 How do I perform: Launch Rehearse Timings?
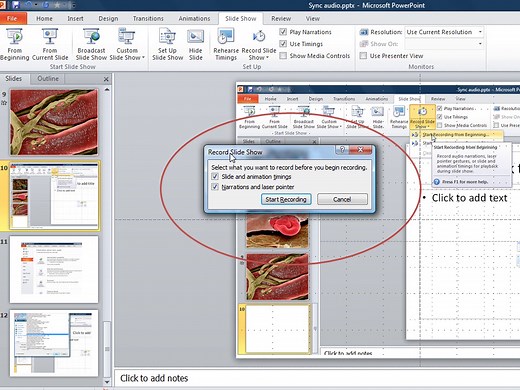pyautogui.click(x=226, y=45)
